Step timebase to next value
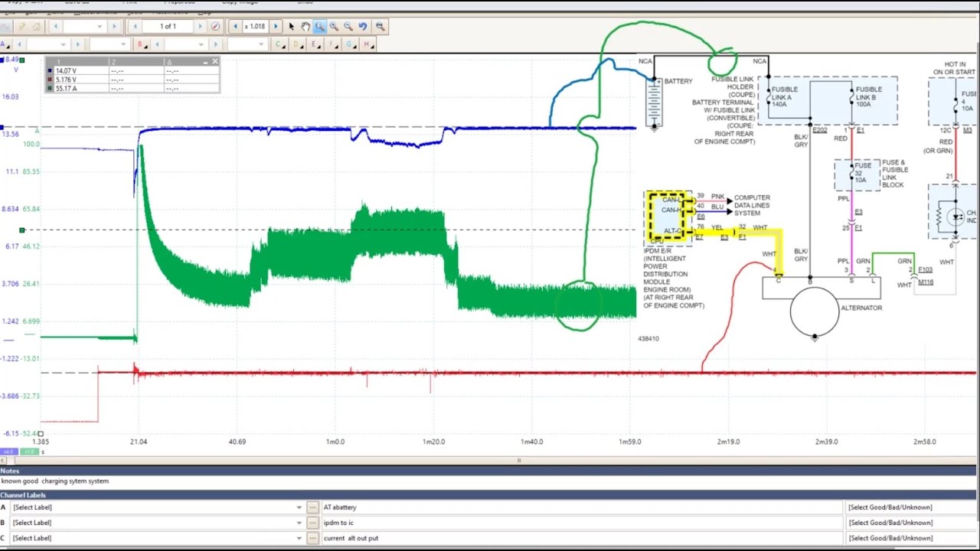Image resolution: width=980 pixels, height=551 pixels. click(x=114, y=26)
